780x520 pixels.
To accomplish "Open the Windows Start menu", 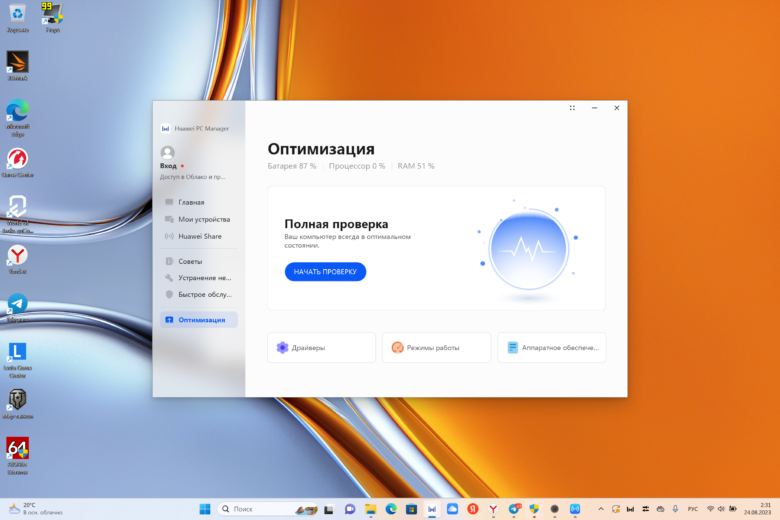I will click(x=205, y=509).
